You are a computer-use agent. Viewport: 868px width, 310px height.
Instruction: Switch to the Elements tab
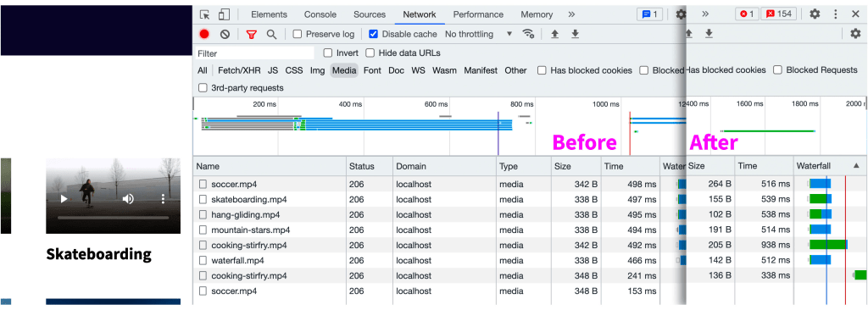click(269, 14)
